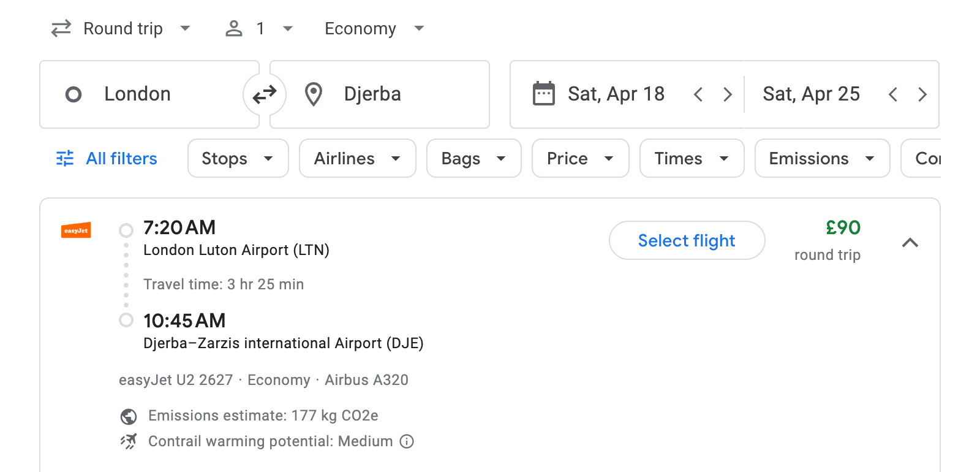
Task: Open the Bags filter chip
Action: [473, 158]
